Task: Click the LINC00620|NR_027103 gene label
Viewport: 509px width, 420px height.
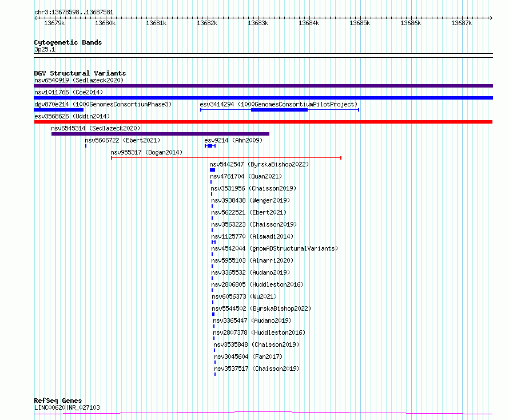Action: tap(67, 407)
